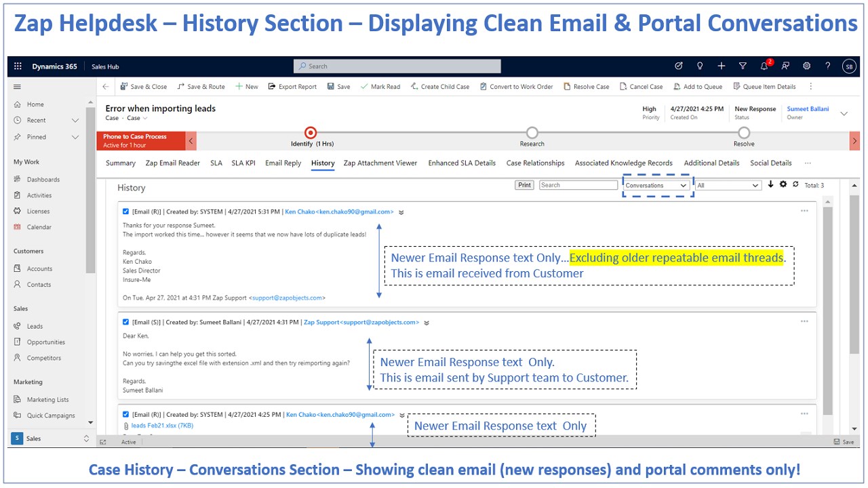Image resolution: width=868 pixels, height=488 pixels.
Task: Refresh the History list
Action: pyautogui.click(x=795, y=184)
